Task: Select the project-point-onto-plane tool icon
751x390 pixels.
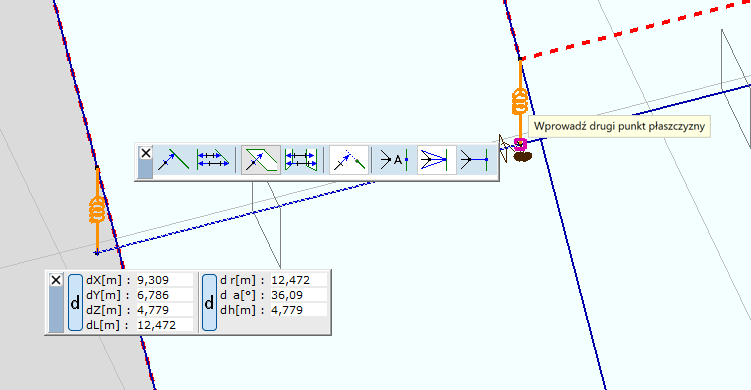Action: 261,160
